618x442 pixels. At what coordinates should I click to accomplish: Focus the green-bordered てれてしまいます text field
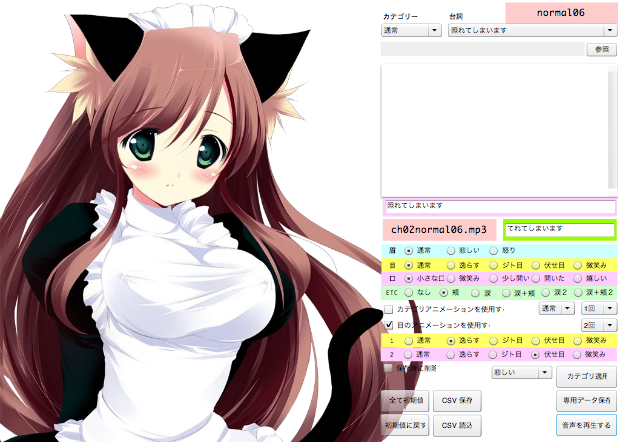pyautogui.click(x=560, y=230)
